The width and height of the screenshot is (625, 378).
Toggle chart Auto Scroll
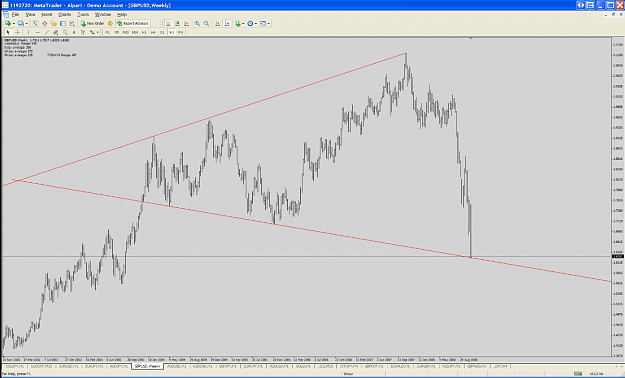217,24
